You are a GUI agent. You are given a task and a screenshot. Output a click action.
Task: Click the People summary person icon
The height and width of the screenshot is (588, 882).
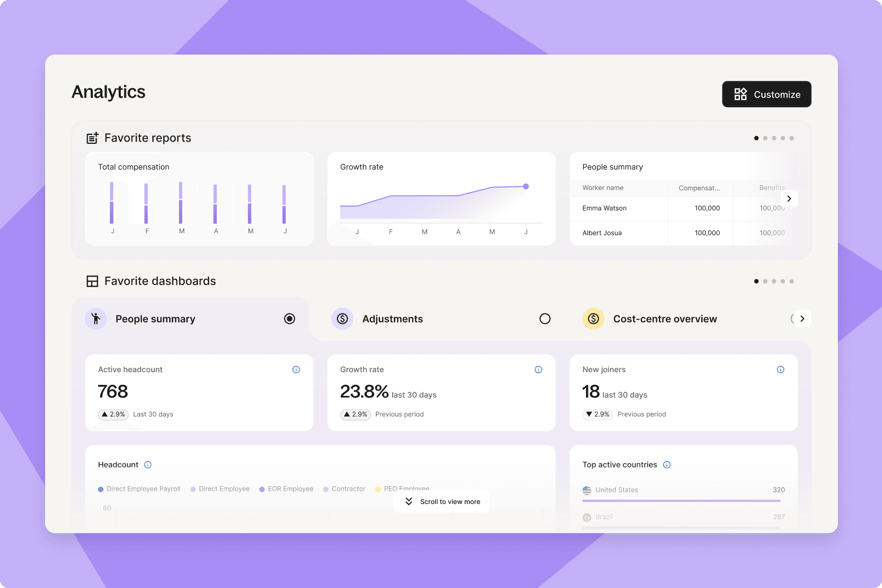96,319
